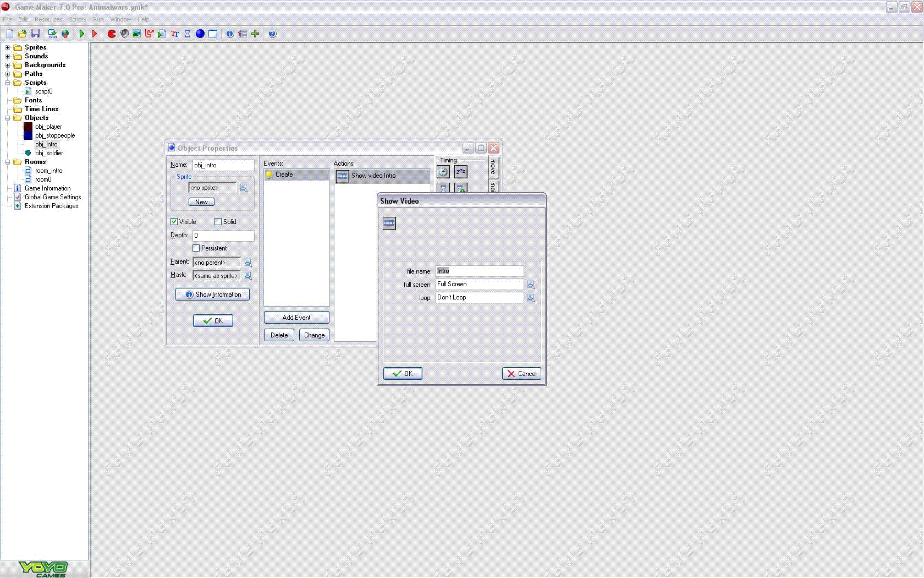Create an object with the blue ball icon
This screenshot has height=578, width=924.
pos(200,34)
